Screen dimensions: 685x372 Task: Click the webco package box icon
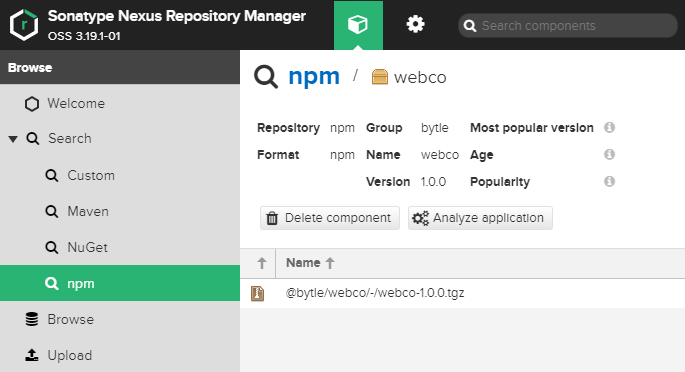[x=380, y=77]
